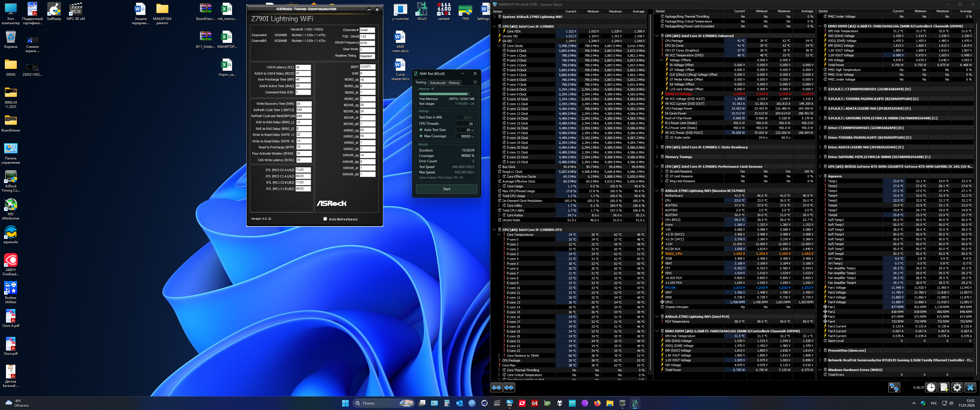The width and height of the screenshot is (980, 410).
Task: Expand the C-State Residency sensor group
Action: (x=657, y=147)
